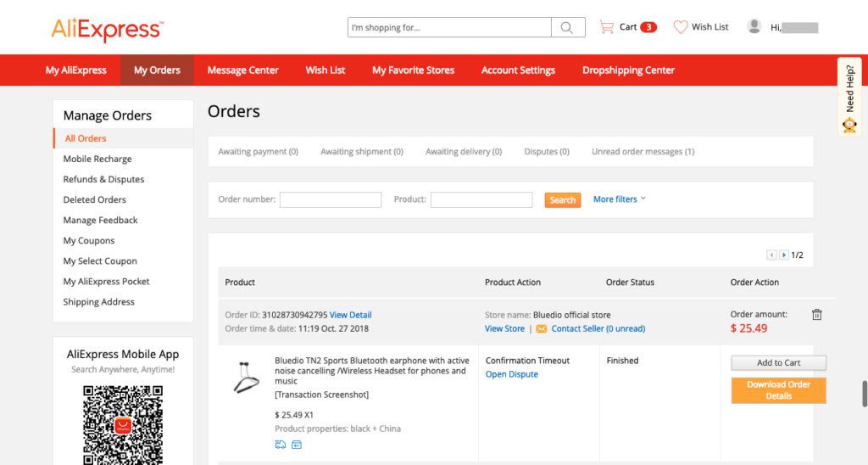Image resolution: width=868 pixels, height=465 pixels.
Task: Expand the More filters dropdown
Action: pos(619,199)
